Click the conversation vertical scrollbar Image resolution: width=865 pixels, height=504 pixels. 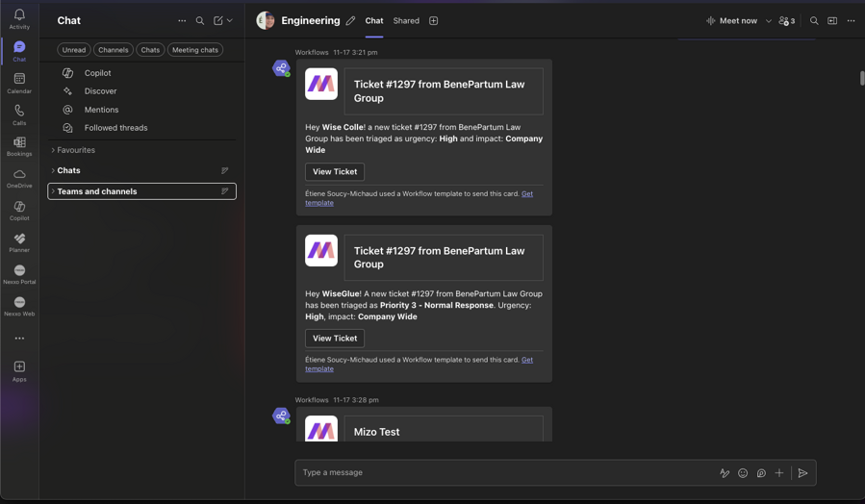click(862, 78)
